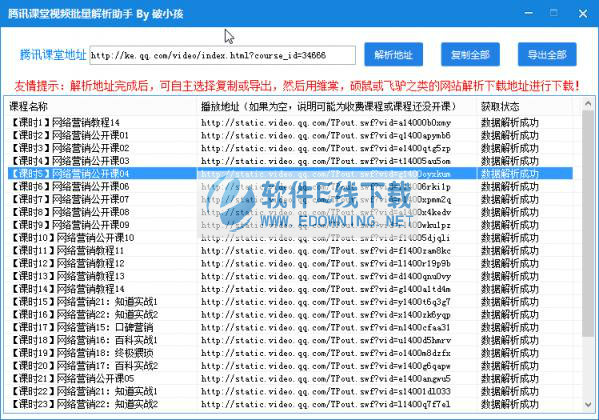Select row 【课时12】网络营销教程12

coord(290,263)
